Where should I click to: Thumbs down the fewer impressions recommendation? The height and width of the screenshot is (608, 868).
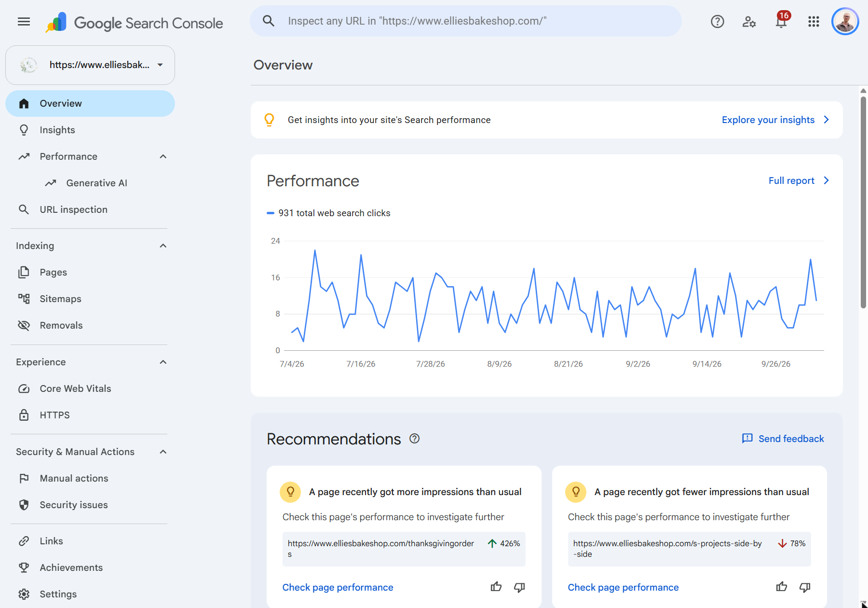click(x=805, y=587)
